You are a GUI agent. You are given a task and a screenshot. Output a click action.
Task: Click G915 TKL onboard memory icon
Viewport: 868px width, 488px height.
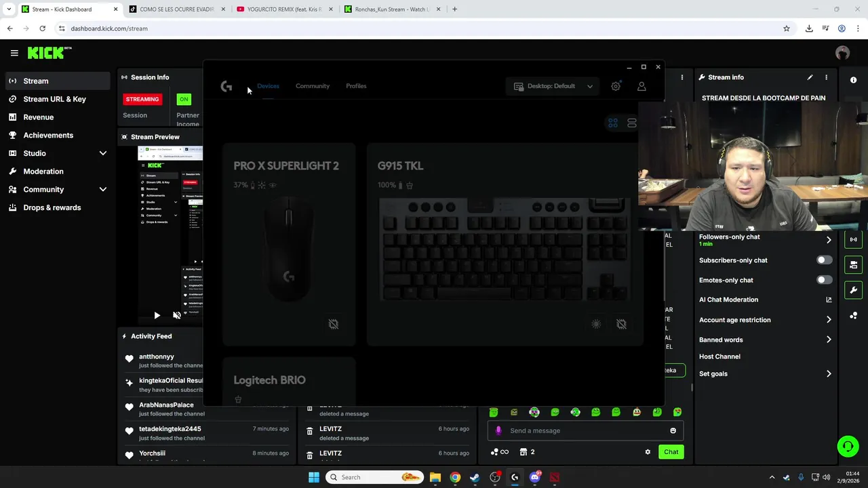pos(621,324)
